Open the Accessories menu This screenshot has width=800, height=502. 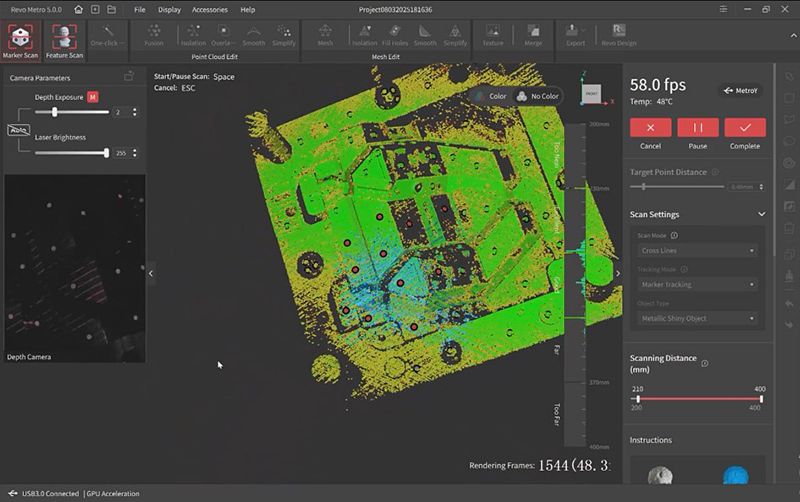pyautogui.click(x=210, y=9)
